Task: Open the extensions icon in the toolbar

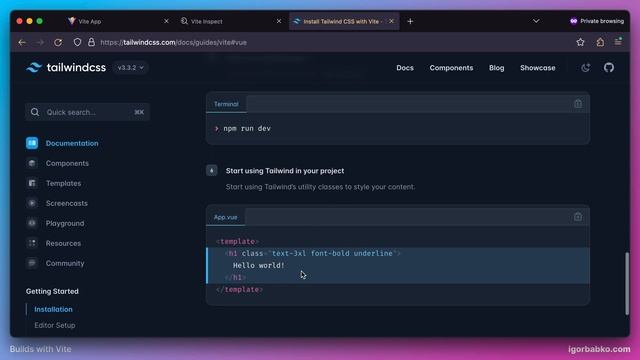Action: [x=600, y=42]
